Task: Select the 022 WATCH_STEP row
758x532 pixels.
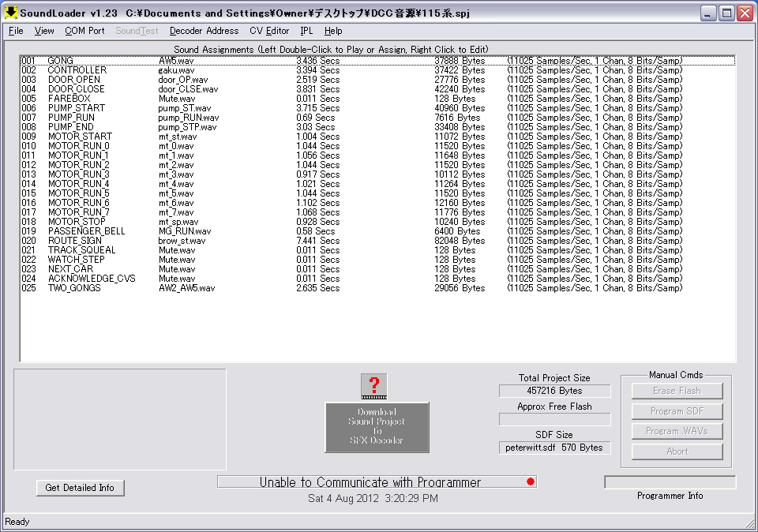Action: [377, 260]
